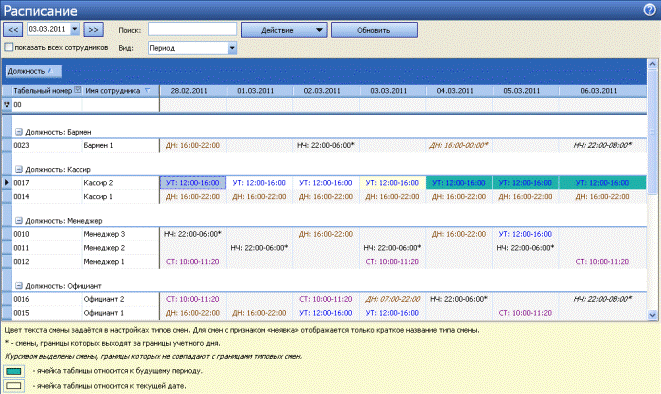Viewport: 661px width, 394px height.
Task: Click the 00 filter cell in Табельный номер
Action: [46, 105]
